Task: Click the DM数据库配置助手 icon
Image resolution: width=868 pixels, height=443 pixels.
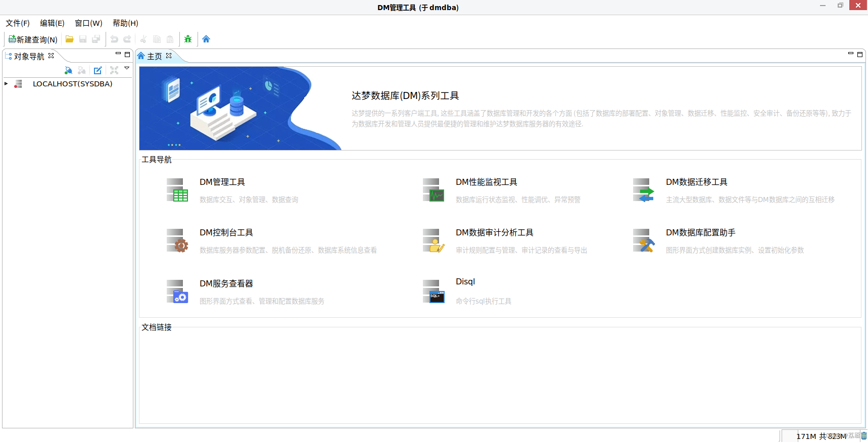Action: coord(644,240)
